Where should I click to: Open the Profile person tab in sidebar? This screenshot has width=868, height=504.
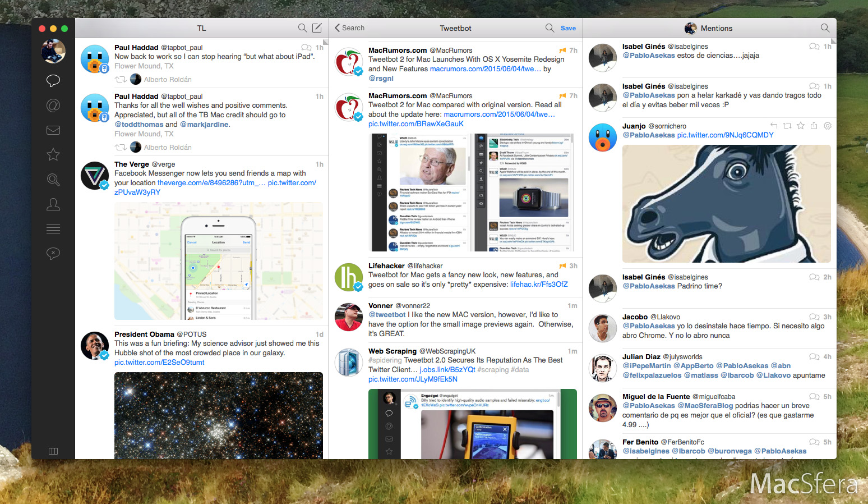tap(53, 204)
